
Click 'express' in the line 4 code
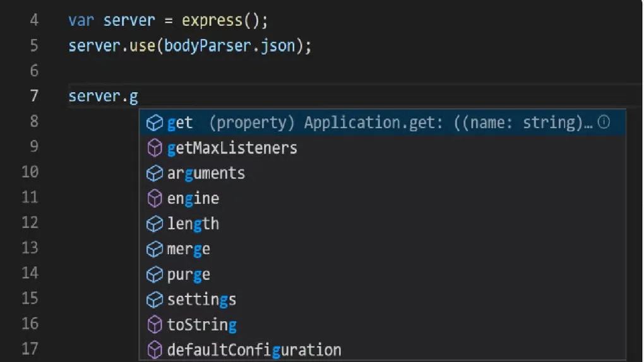[x=212, y=20]
